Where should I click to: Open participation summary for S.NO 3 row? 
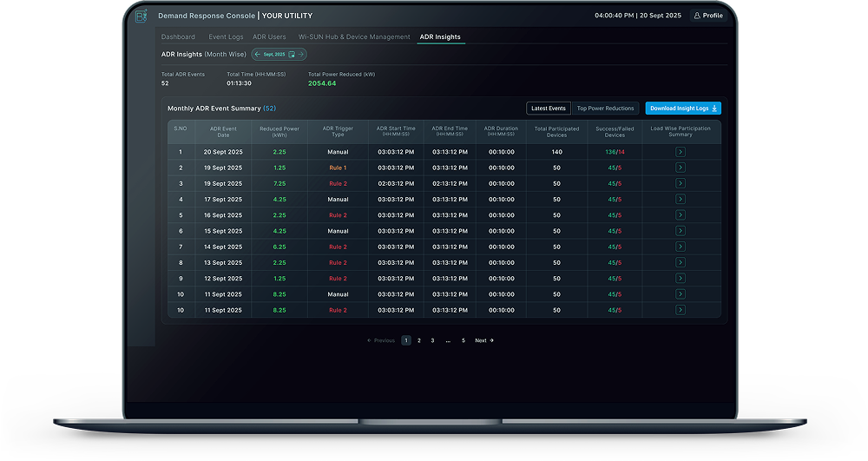tap(681, 183)
